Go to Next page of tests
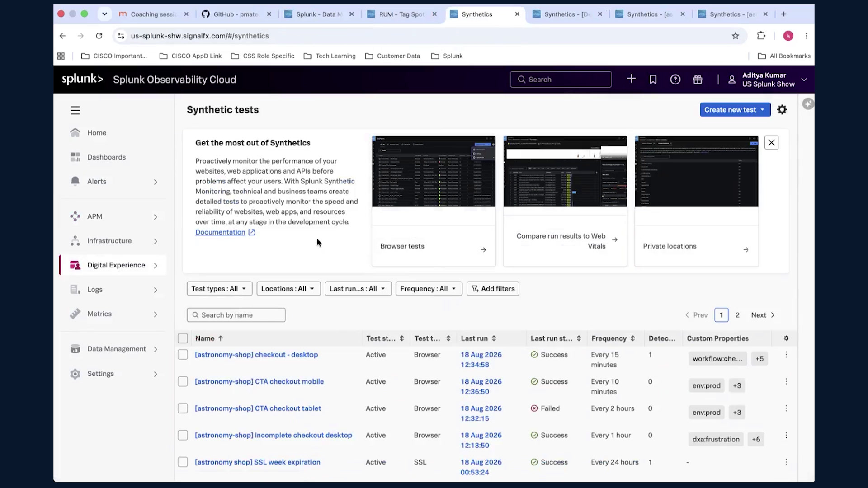Viewport: 868px width, 488px height. (x=763, y=315)
